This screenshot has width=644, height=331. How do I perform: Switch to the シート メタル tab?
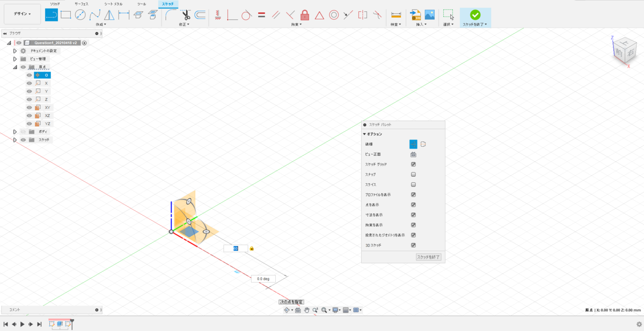click(x=113, y=3)
